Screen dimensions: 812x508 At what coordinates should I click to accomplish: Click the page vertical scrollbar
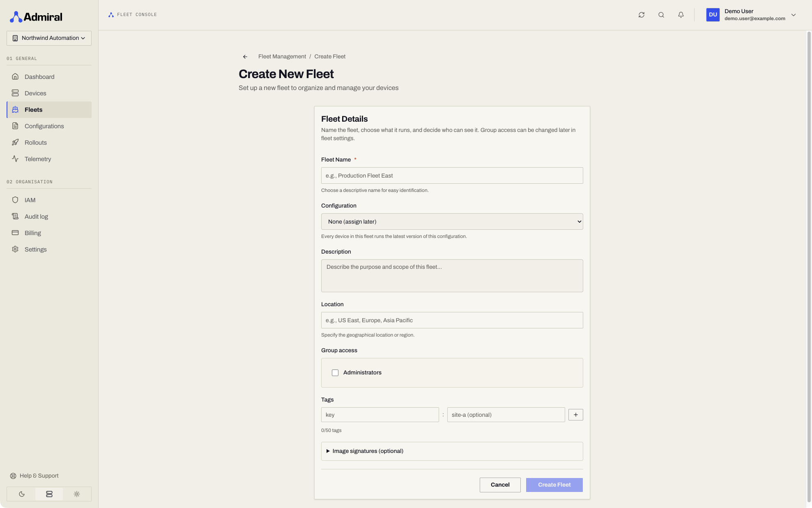(809, 267)
